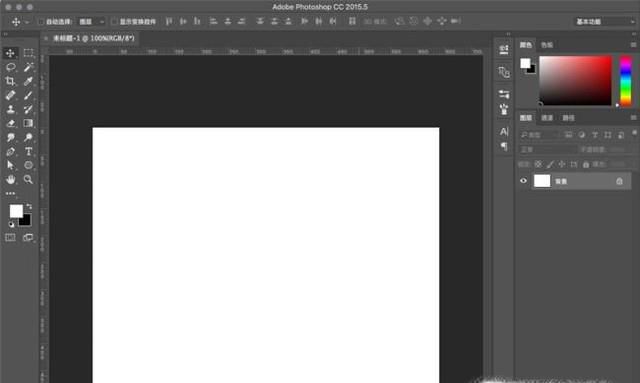The height and width of the screenshot is (383, 640).
Task: Toggle lock all padlock in Layers panel
Action: [x=586, y=164]
